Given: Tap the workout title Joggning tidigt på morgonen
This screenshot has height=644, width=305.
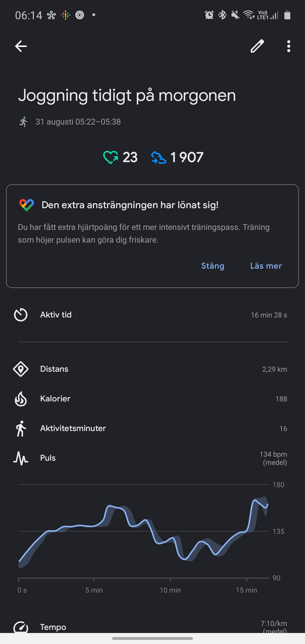Looking at the screenshot, I should pos(127,95).
